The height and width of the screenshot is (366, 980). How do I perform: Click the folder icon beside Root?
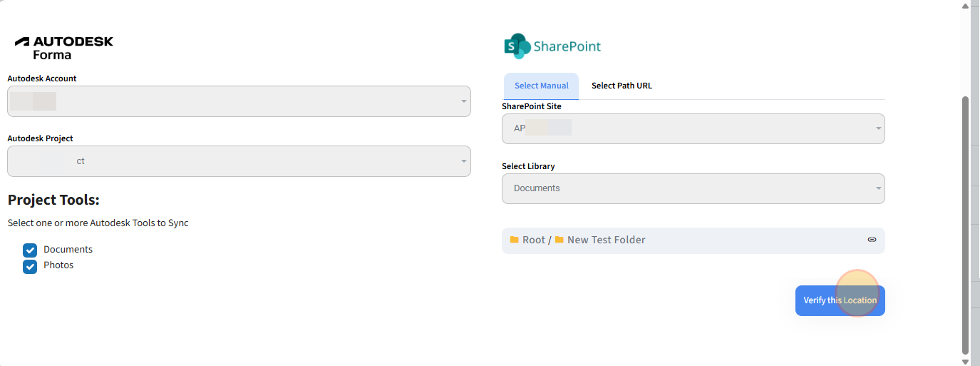pyautogui.click(x=514, y=240)
